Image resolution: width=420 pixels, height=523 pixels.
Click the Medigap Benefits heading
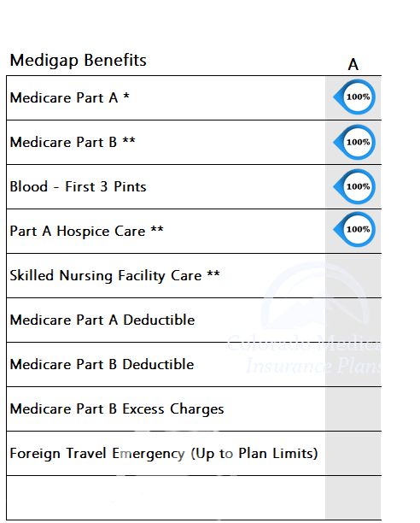[x=79, y=61]
